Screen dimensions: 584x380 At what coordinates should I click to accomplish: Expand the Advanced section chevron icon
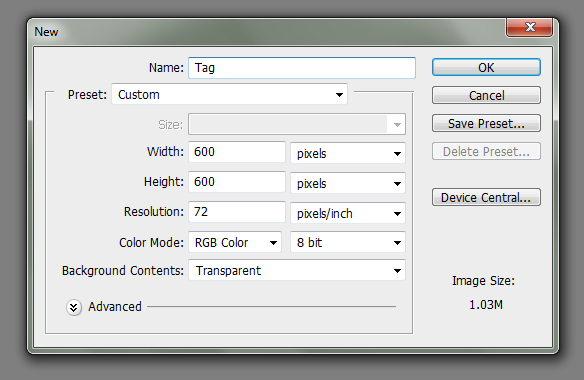tap(74, 307)
